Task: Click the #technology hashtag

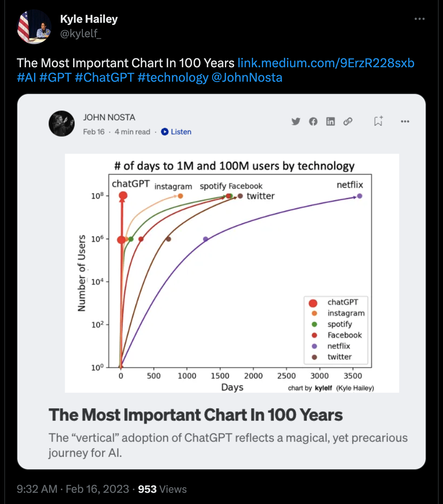Action: click(x=173, y=78)
